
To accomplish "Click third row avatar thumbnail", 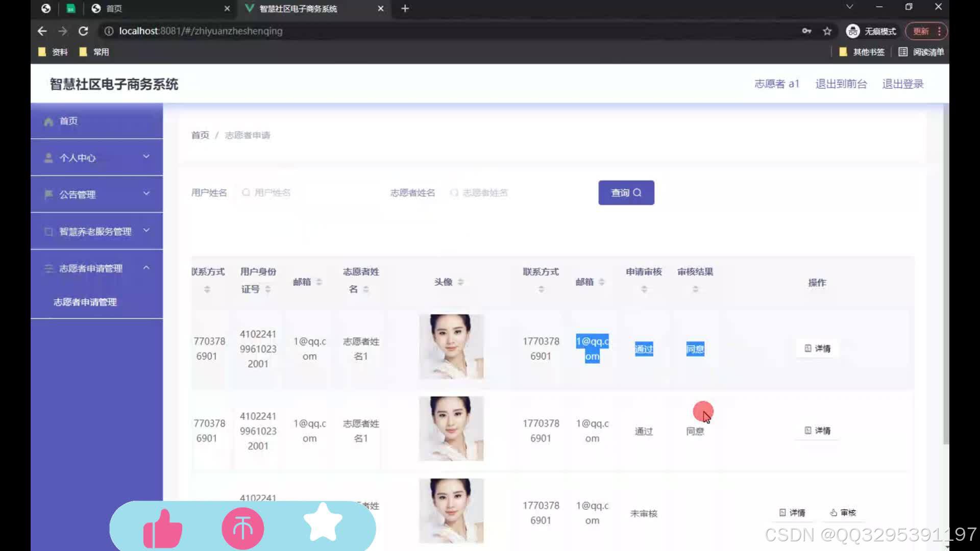I will [x=451, y=511].
